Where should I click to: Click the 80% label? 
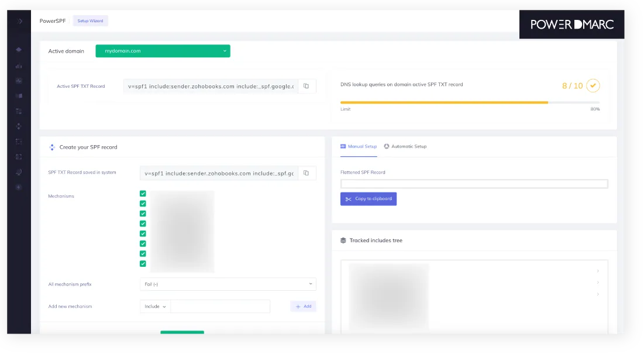click(x=595, y=109)
